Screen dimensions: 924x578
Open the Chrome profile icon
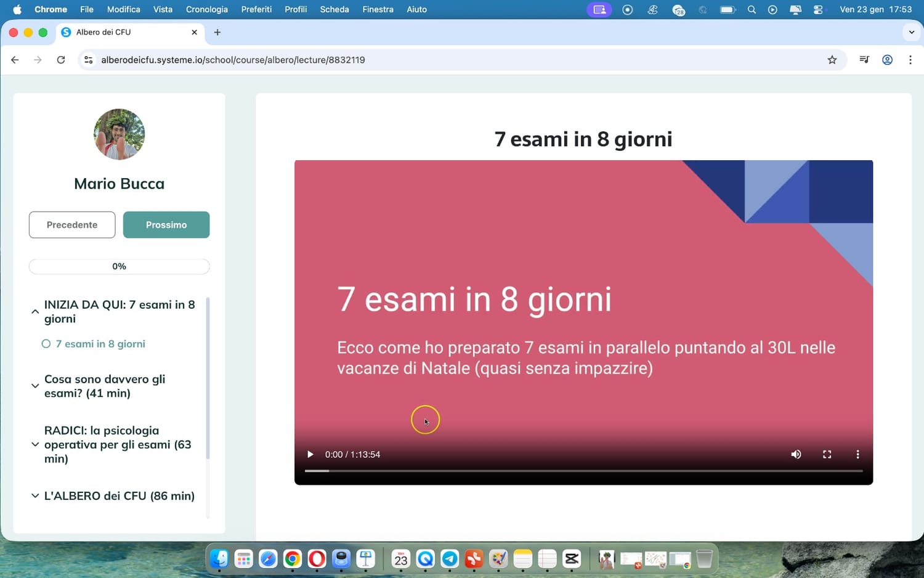coord(887,60)
